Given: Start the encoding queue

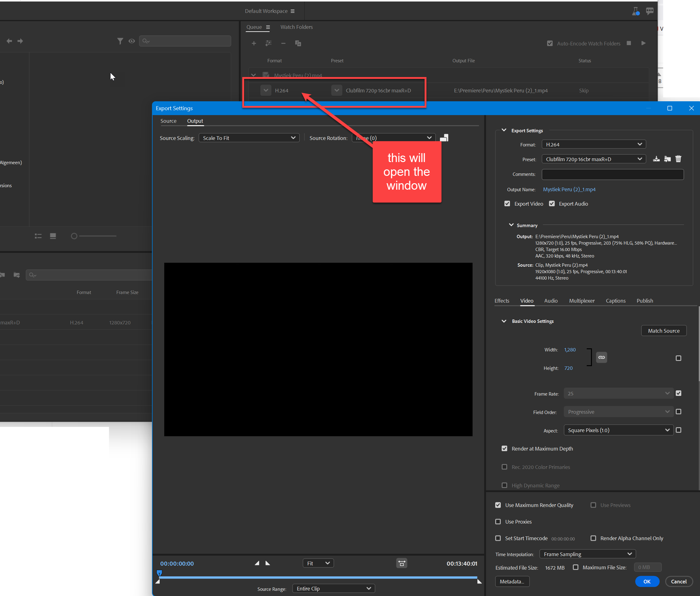Looking at the screenshot, I should 643,43.
